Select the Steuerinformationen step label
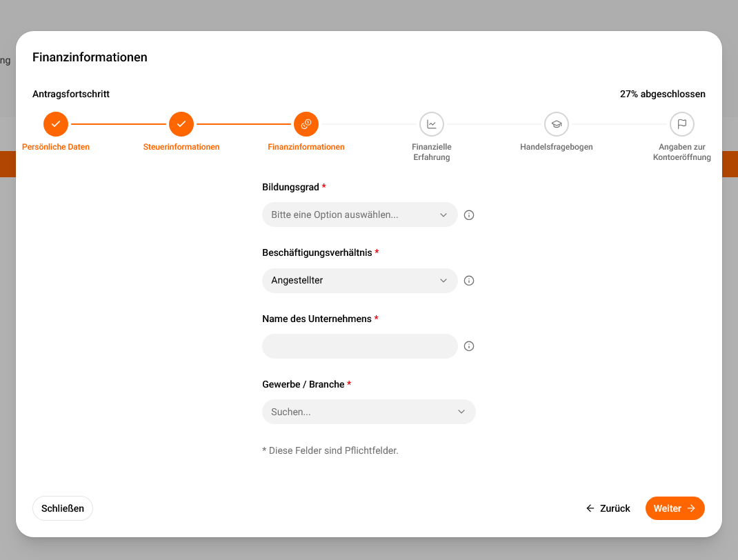Viewport: 738px width, 560px height. (181, 147)
